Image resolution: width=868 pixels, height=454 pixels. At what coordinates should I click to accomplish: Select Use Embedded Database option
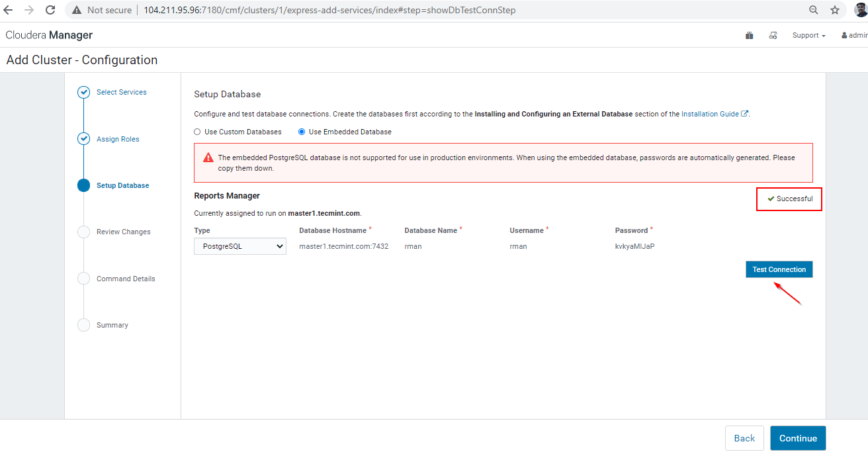[302, 132]
